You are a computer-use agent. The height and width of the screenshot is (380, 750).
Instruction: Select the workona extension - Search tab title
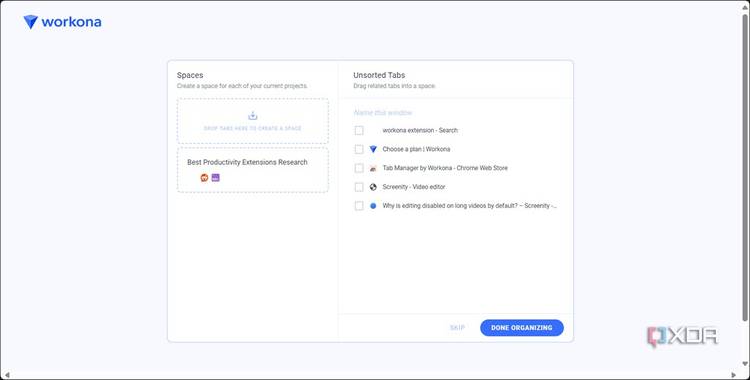(x=420, y=130)
